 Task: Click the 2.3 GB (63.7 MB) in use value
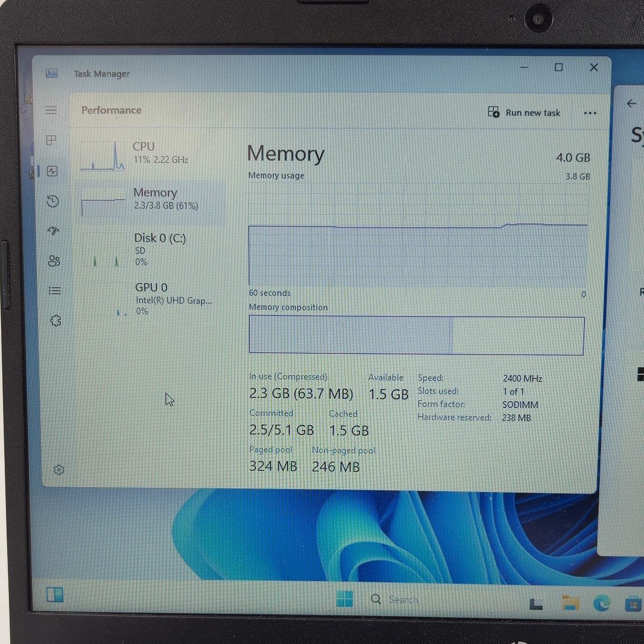coord(301,393)
